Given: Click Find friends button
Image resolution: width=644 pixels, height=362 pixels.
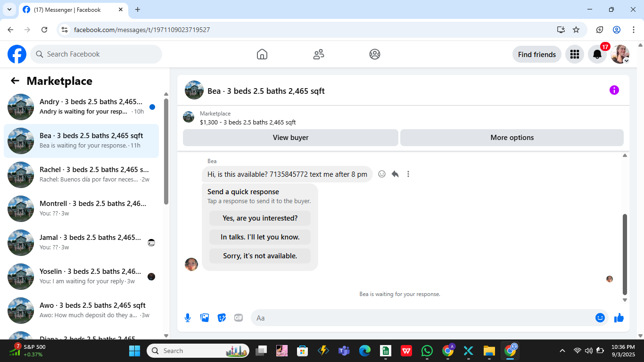Looking at the screenshot, I should coord(537,54).
